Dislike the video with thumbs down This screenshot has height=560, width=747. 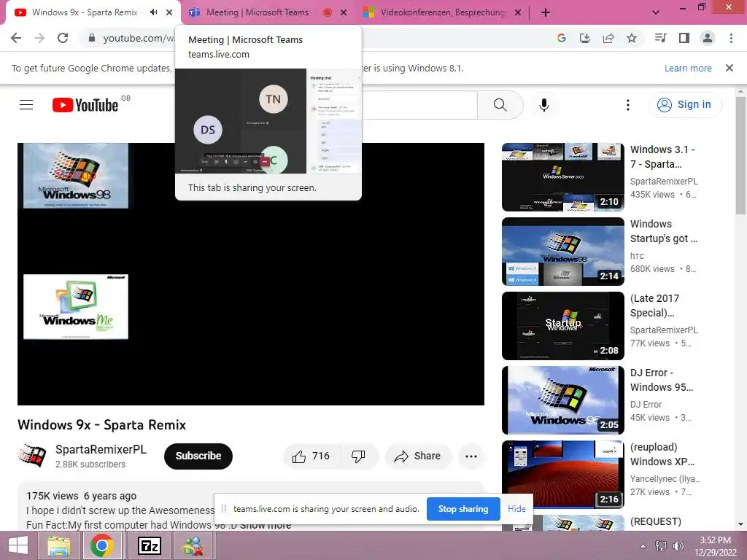(359, 456)
